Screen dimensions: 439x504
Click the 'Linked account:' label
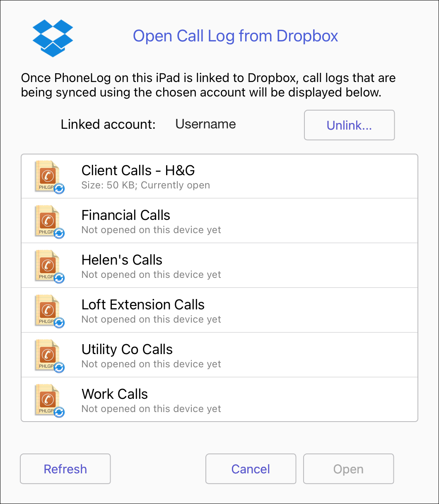tap(108, 124)
